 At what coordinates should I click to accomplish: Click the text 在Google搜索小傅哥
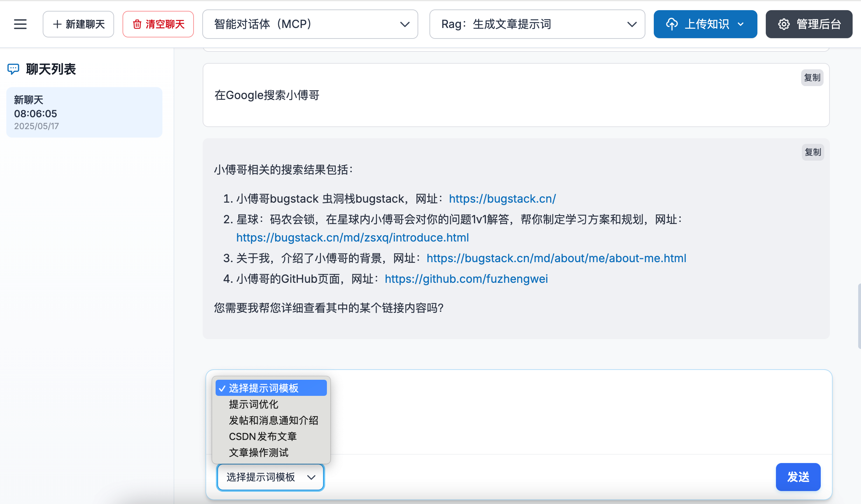[267, 95]
